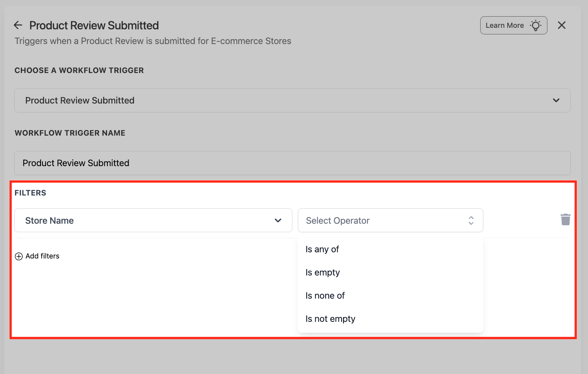Screen dimensions: 588x374
Task: Click the circled plus icon for adding filters
Action: point(19,256)
